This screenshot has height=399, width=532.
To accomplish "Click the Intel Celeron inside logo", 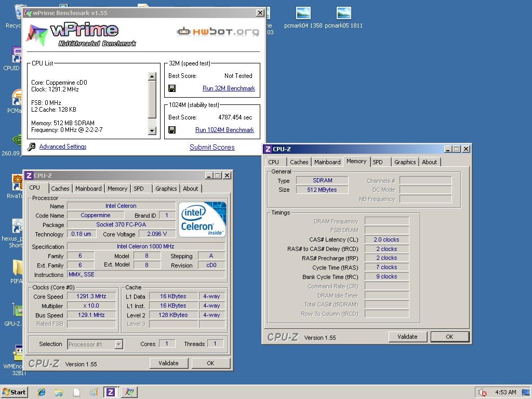I will pyautogui.click(x=202, y=219).
